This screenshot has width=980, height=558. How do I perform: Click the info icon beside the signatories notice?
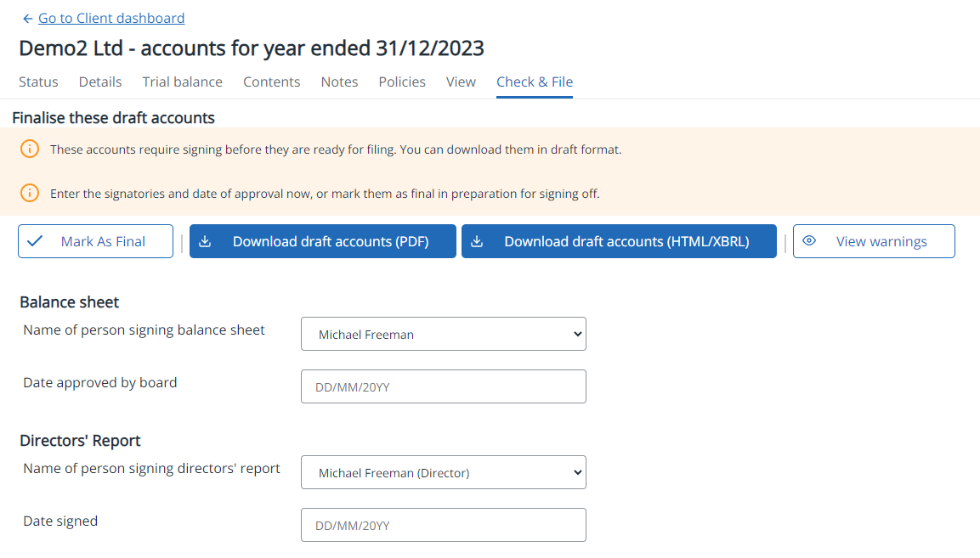(x=30, y=194)
